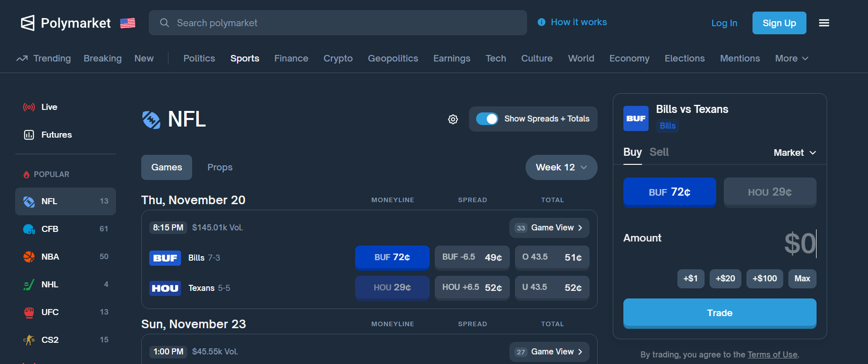Screen dimensions: 868x364
Task: Click the CFB helmet icon
Action: tap(29, 229)
